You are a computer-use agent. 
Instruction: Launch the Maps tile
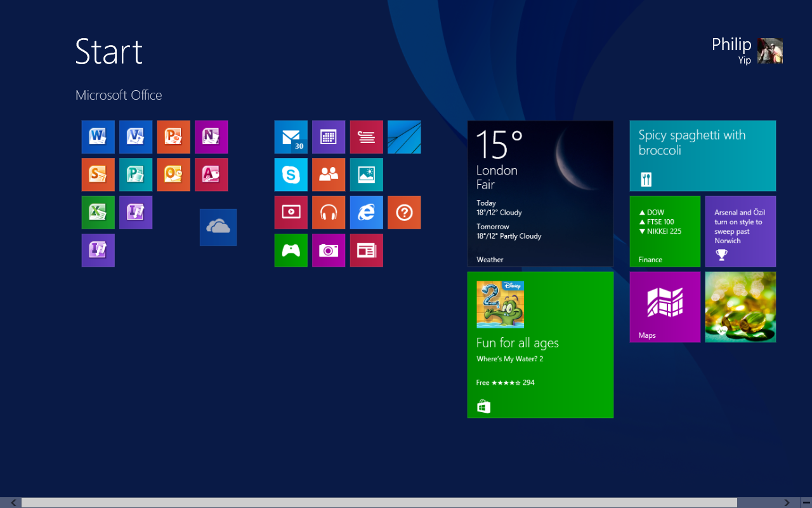click(x=665, y=307)
